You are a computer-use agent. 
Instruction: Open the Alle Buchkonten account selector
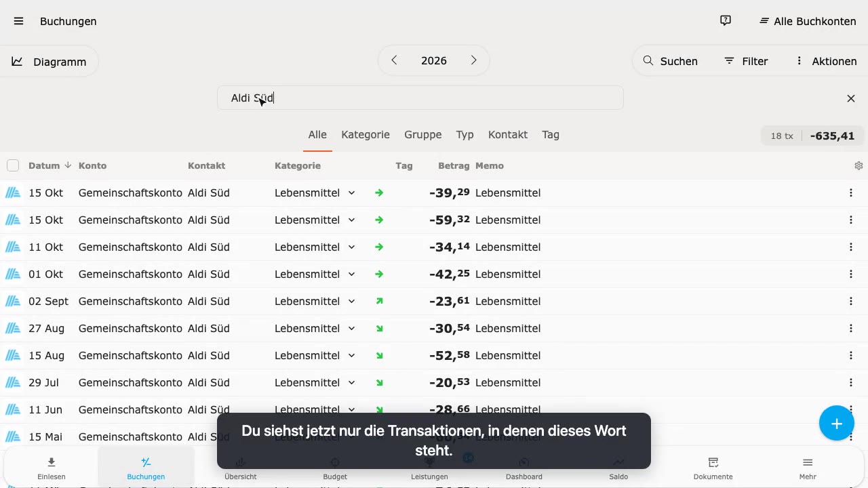click(x=808, y=21)
